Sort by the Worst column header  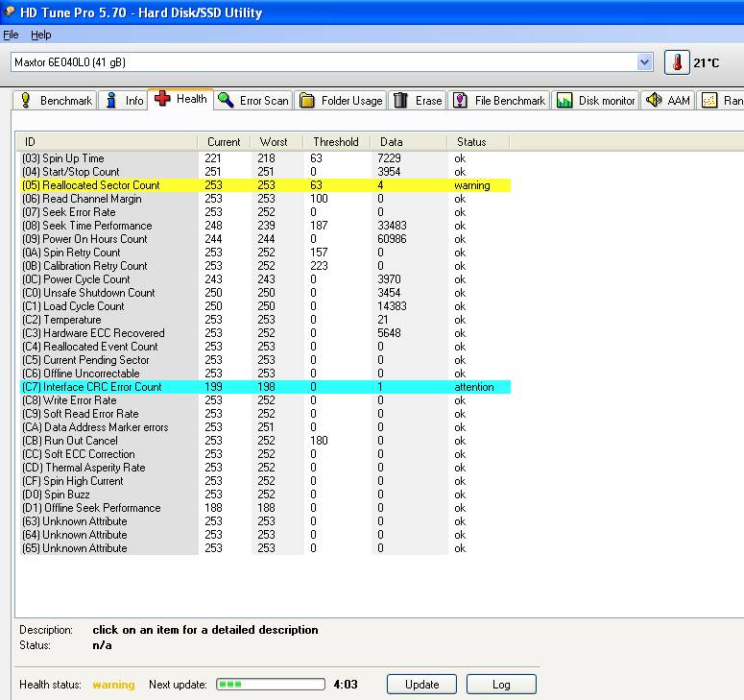pyautogui.click(x=276, y=142)
